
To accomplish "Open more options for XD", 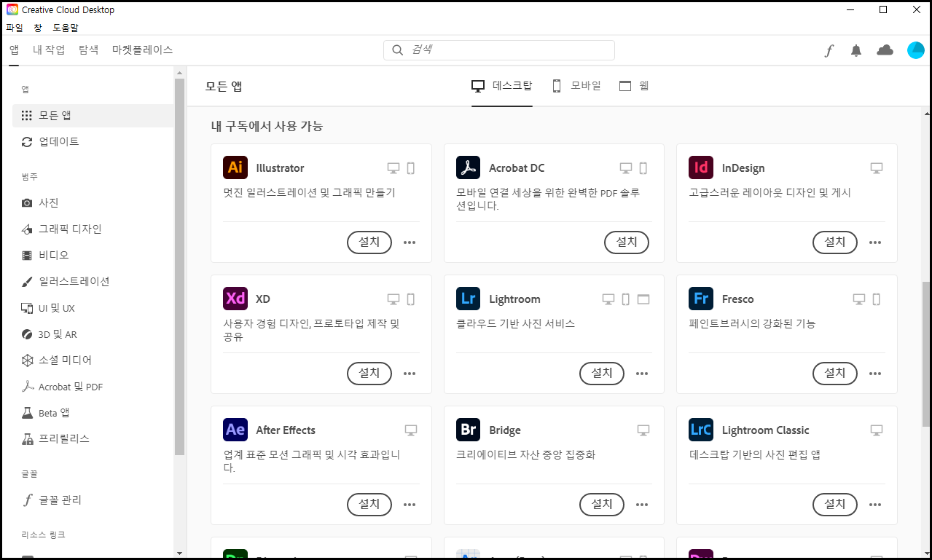I will (410, 374).
